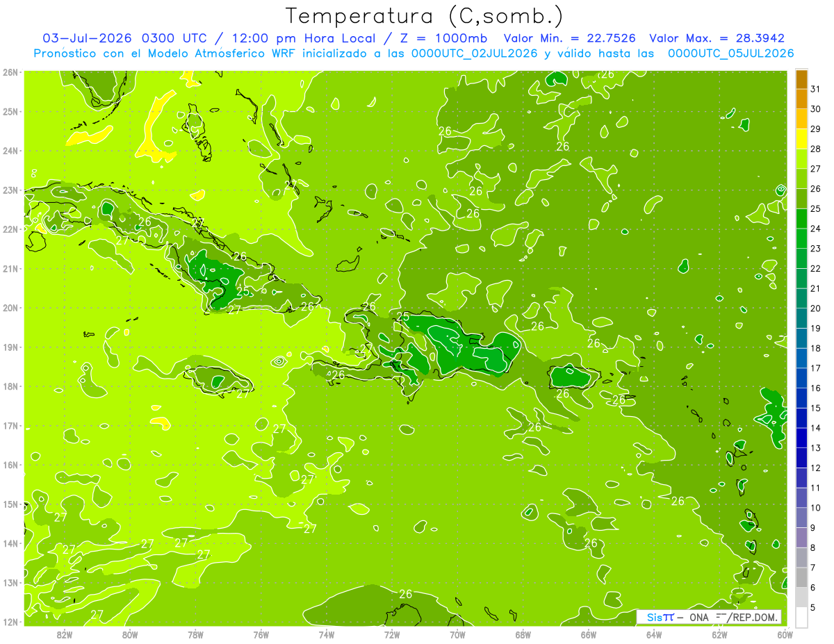This screenshot has height=644, width=834.
Task: Click the color bar label '28'
Action: point(816,148)
